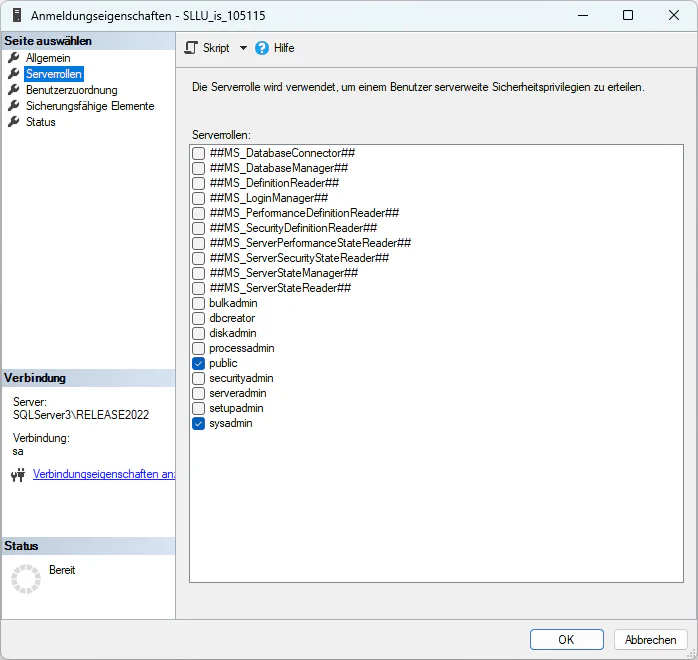The image size is (698, 660).
Task: Click the wrench icon beside Sicherungsfähige Elemente
Action: coord(14,106)
